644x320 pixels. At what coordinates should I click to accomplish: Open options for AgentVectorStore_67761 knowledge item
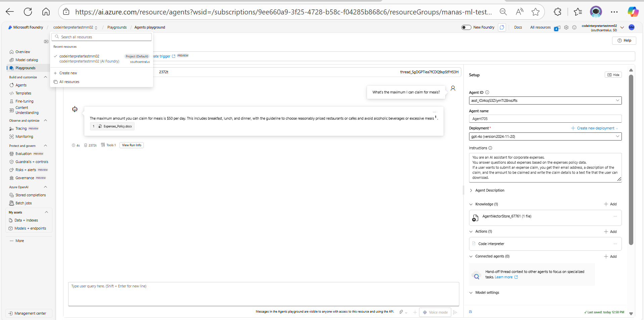pyautogui.click(x=615, y=216)
